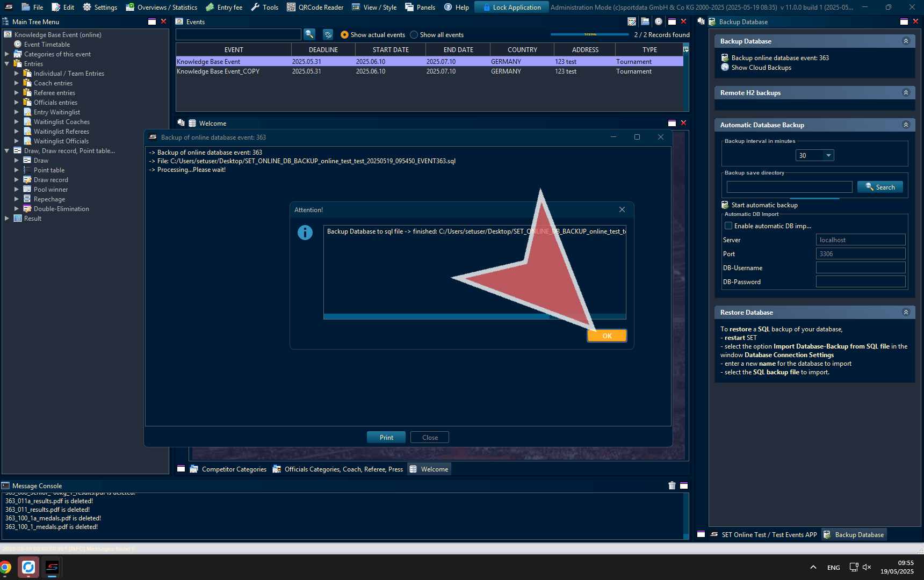This screenshot has height=580, width=924.
Task: Open the QRCode Reader toolbar item
Action: coord(315,7)
